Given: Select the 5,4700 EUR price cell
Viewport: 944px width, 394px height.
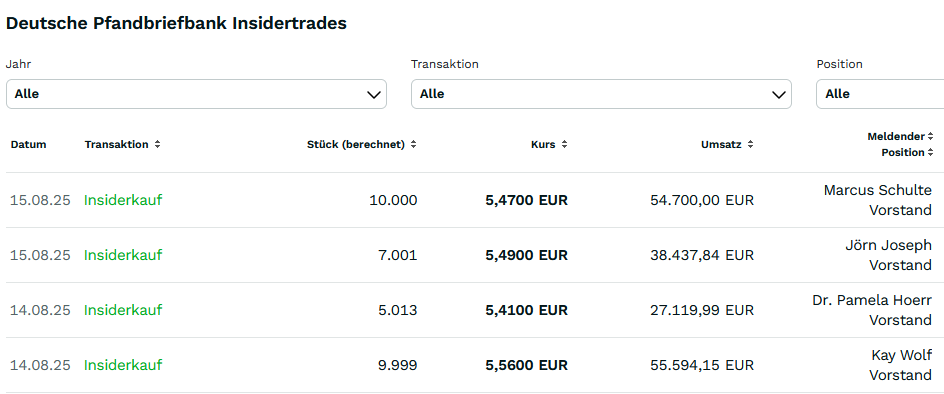Looking at the screenshot, I should (x=526, y=200).
